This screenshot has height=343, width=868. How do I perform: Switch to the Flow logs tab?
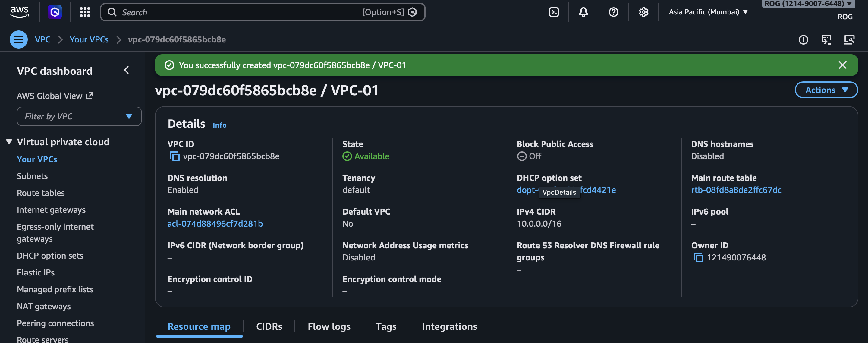329,326
